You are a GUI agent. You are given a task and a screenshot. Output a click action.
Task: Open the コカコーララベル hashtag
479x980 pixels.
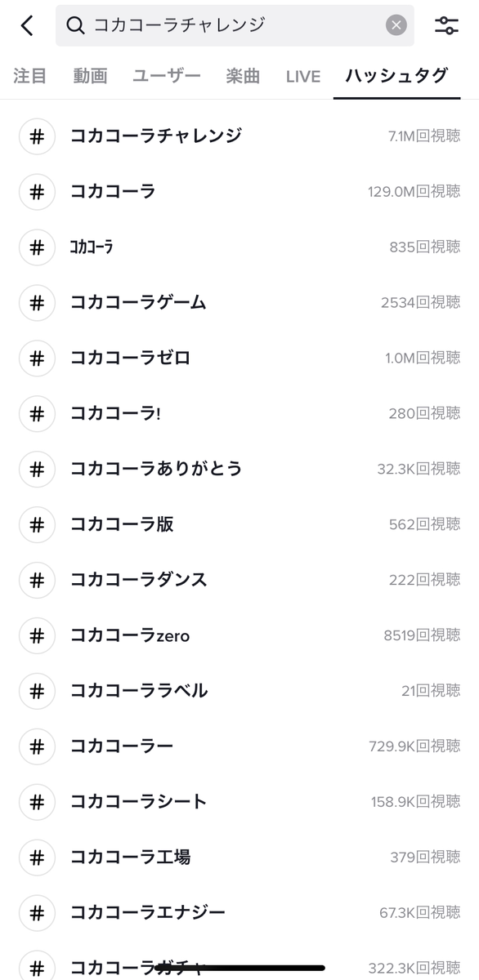[239, 691]
